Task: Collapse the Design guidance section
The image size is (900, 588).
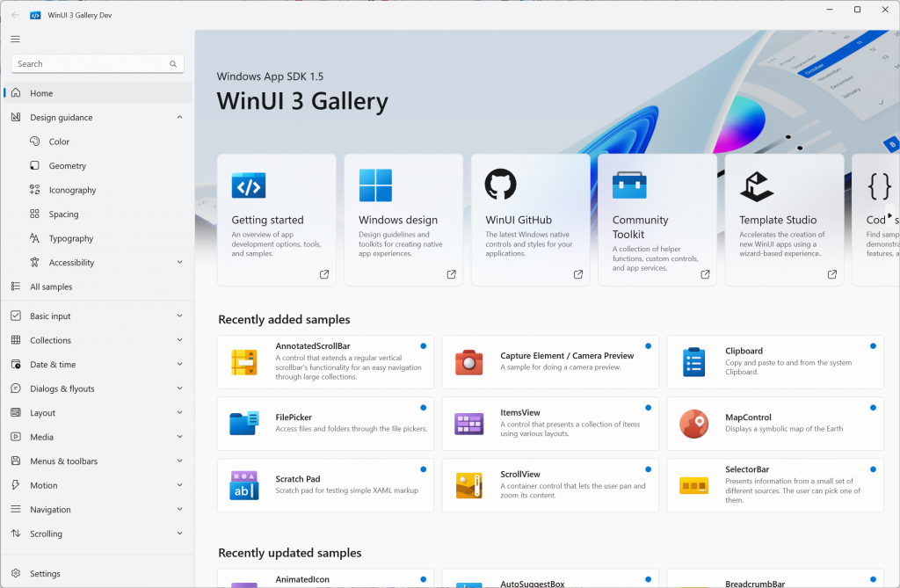Action: pyautogui.click(x=179, y=118)
